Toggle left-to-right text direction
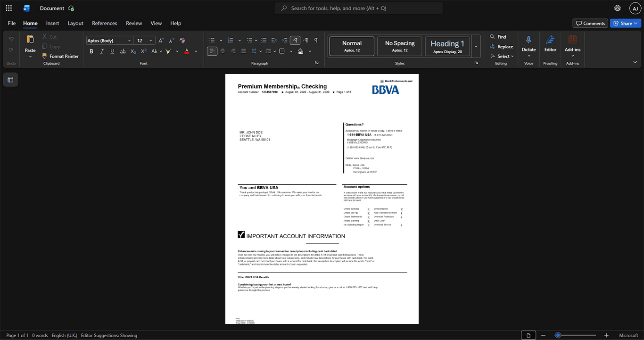Screen dimensions: 644x340 (295, 41)
